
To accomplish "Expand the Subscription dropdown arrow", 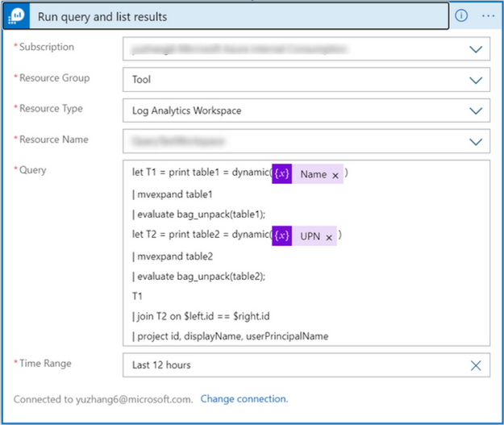I will [476, 49].
